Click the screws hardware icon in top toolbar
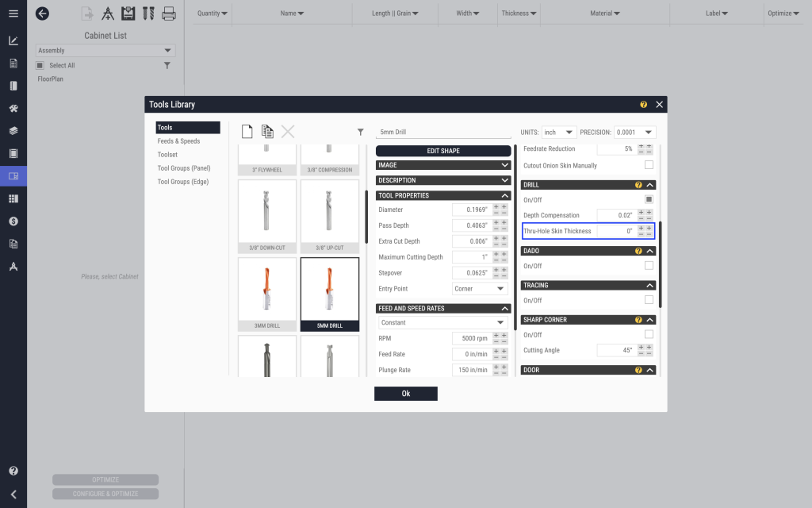The image size is (812, 508). (x=148, y=13)
